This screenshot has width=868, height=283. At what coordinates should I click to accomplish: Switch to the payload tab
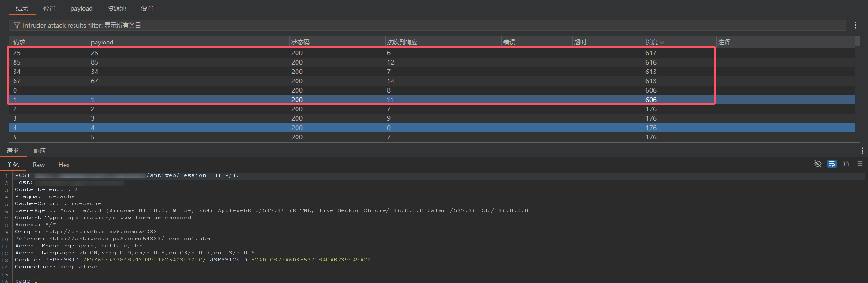pos(82,8)
